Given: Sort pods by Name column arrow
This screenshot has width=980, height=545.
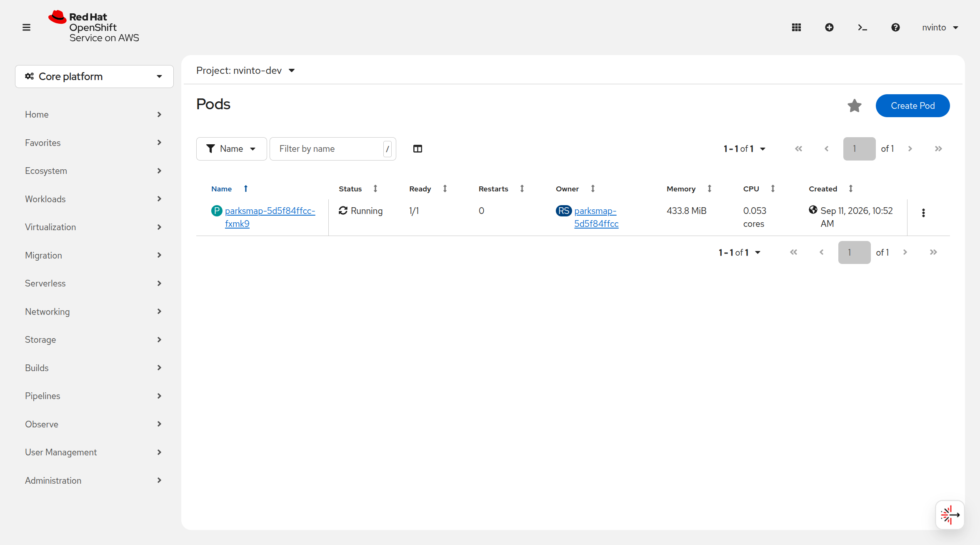Looking at the screenshot, I should (x=246, y=188).
